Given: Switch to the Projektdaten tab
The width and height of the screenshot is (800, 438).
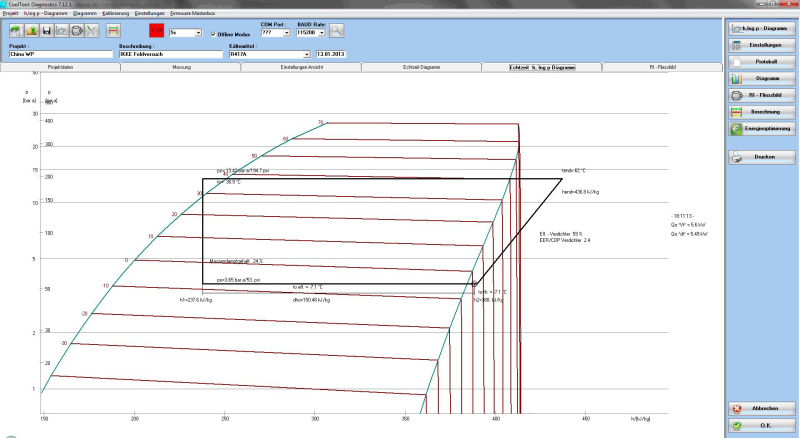Looking at the screenshot, I should click(x=60, y=67).
